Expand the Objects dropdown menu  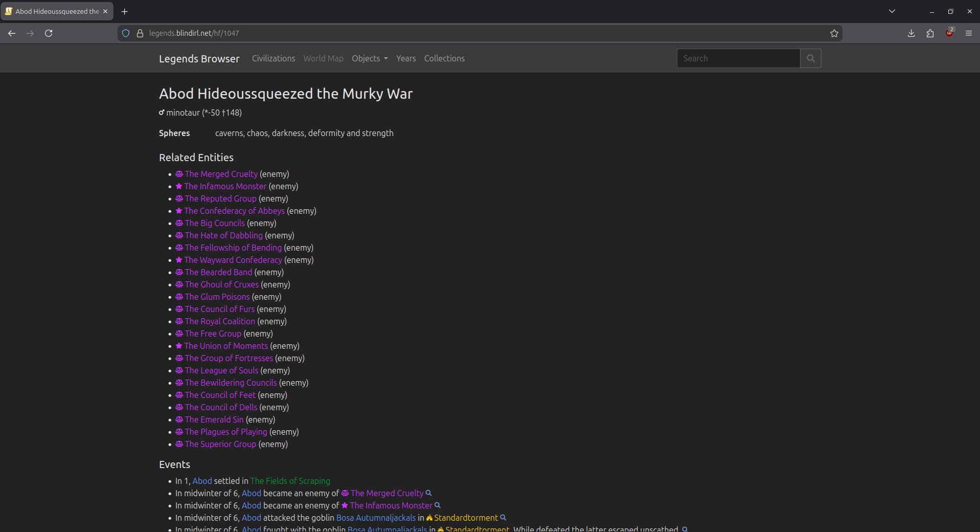369,58
